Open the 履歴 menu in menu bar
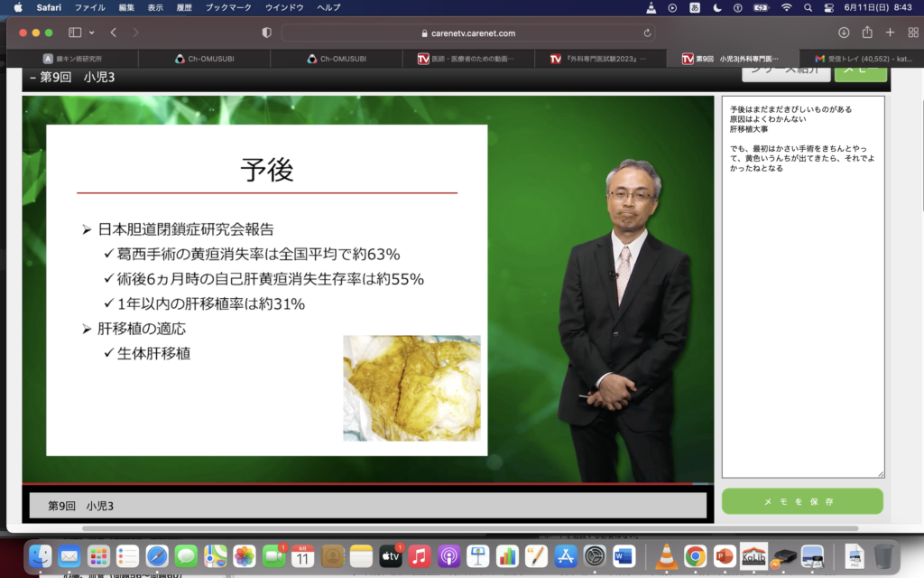 coord(183,7)
